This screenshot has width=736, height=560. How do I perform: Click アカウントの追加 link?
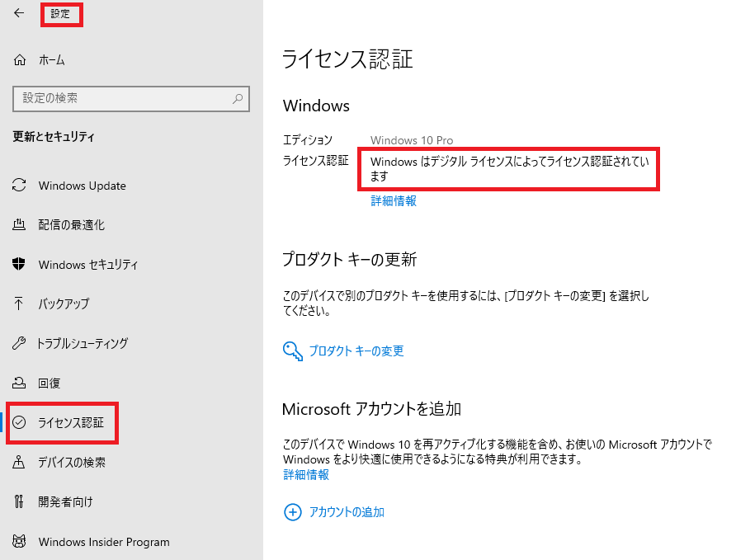coord(347,512)
